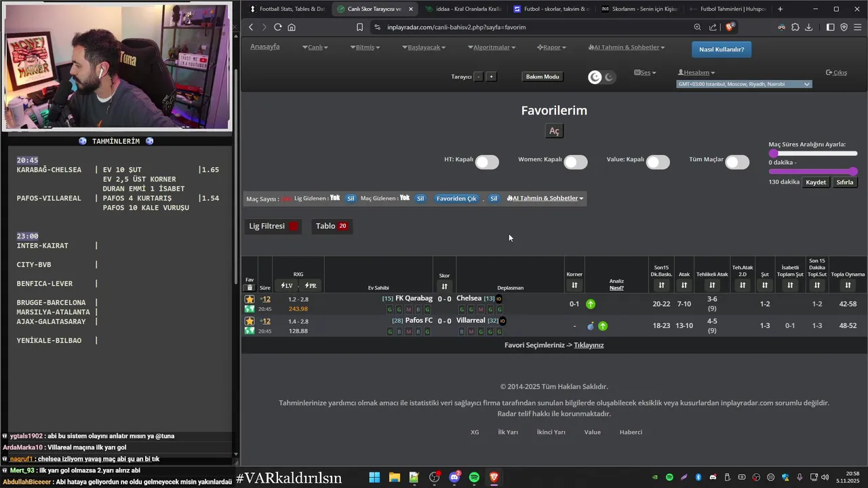Image resolution: width=868 pixels, height=488 pixels.
Task: Expand the Bitmiş menu dropdown
Action: coord(365,47)
